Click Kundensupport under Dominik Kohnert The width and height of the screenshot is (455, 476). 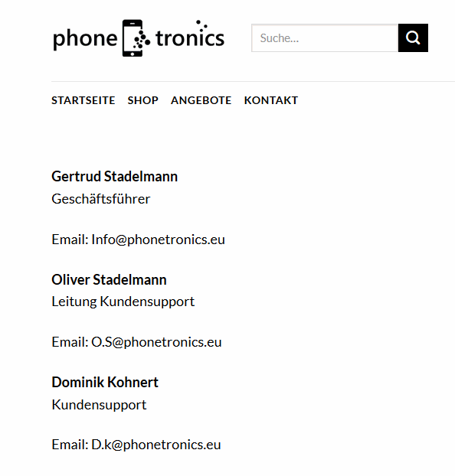tap(99, 405)
